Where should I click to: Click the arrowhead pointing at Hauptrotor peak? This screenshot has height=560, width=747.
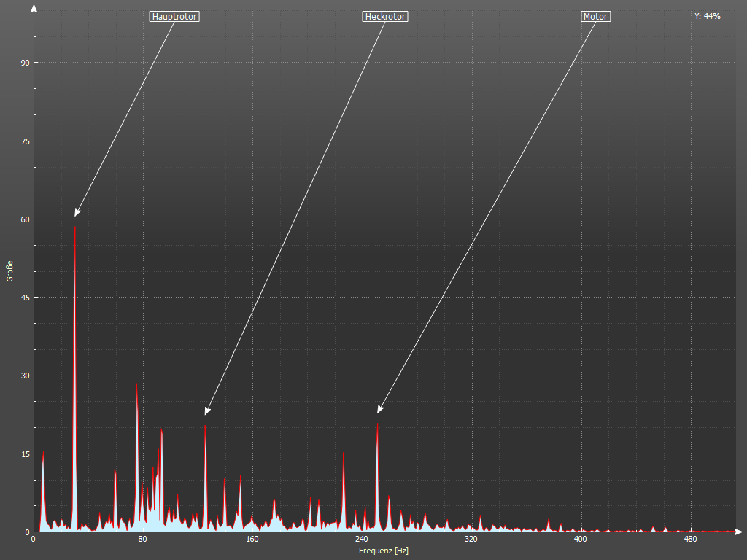[x=77, y=213]
